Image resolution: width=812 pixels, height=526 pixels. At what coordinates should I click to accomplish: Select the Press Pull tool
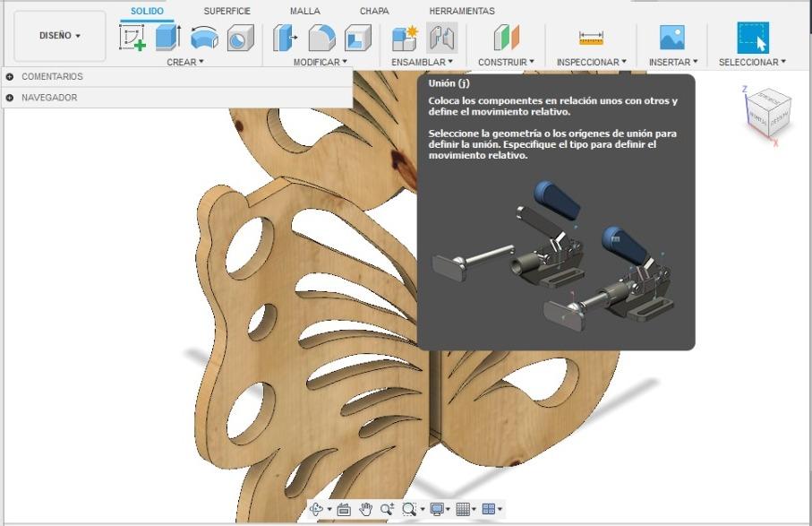coord(286,38)
